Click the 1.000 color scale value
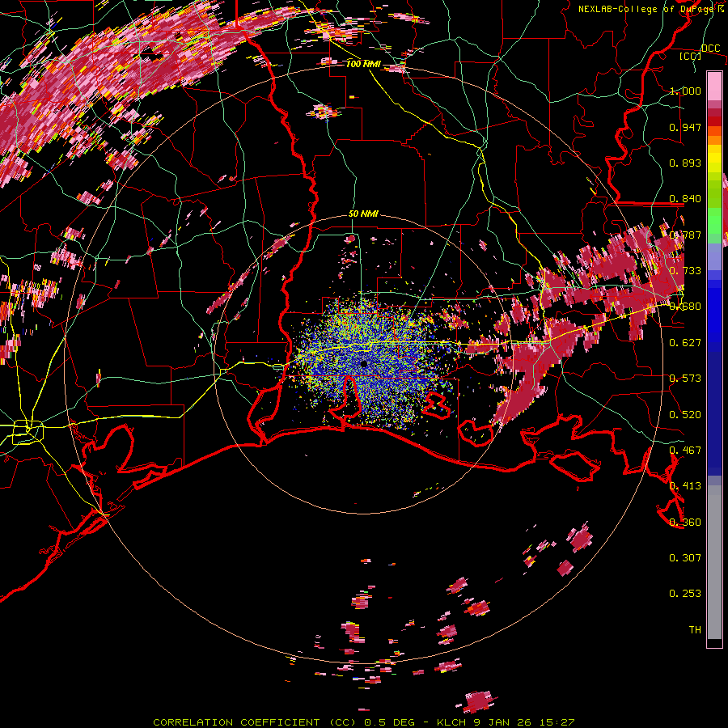The width and height of the screenshot is (728, 728). pos(685,91)
